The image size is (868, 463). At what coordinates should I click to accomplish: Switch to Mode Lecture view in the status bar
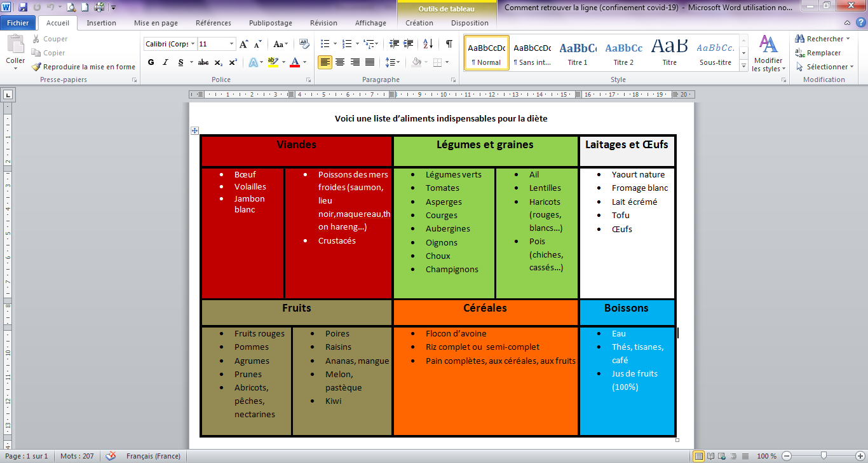(711, 455)
